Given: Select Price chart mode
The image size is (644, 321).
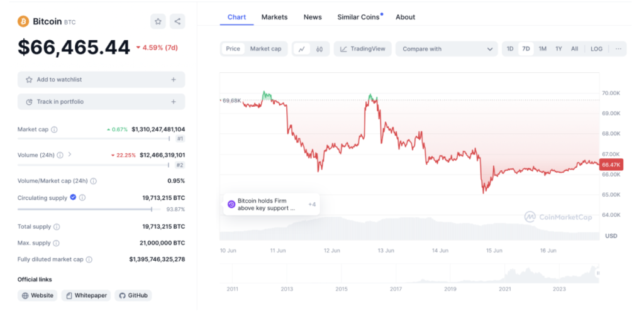Looking at the screenshot, I should pyautogui.click(x=233, y=49).
